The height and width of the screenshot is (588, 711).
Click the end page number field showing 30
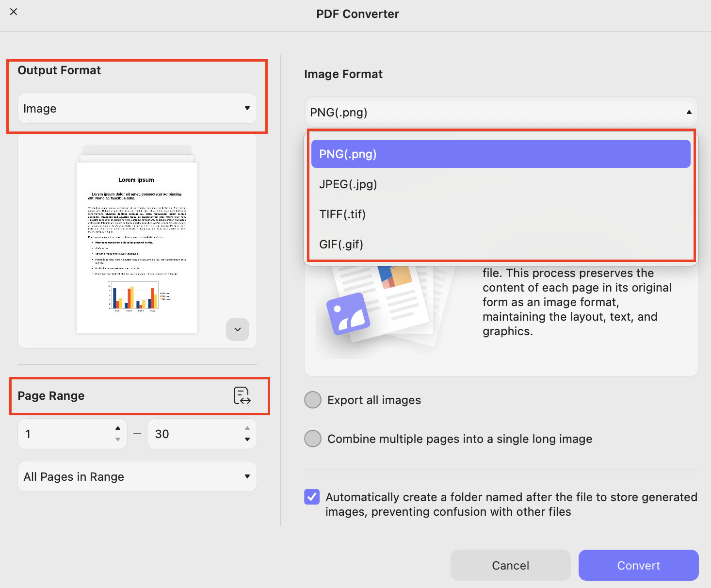(x=194, y=434)
